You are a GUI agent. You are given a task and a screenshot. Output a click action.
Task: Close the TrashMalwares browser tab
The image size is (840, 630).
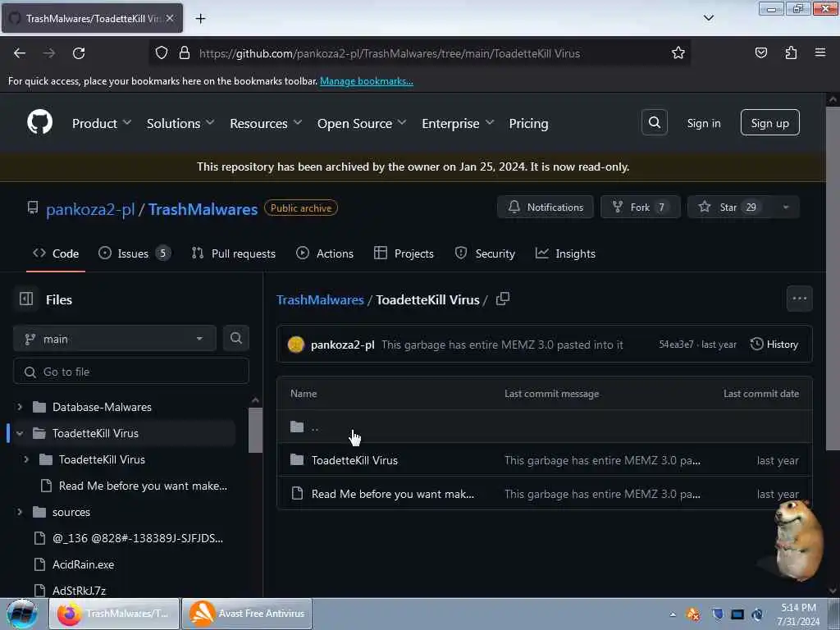pos(170,18)
